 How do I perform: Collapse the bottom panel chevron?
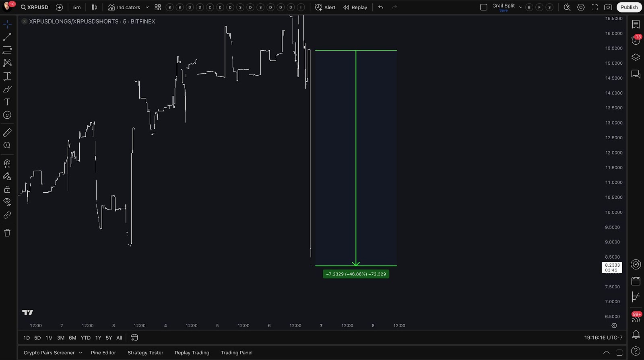click(x=606, y=352)
